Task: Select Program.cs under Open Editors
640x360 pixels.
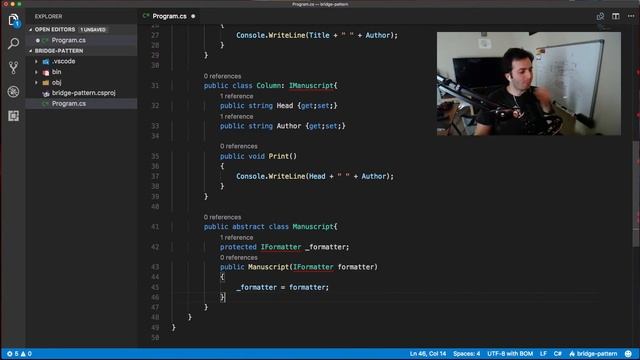Action: [69, 40]
